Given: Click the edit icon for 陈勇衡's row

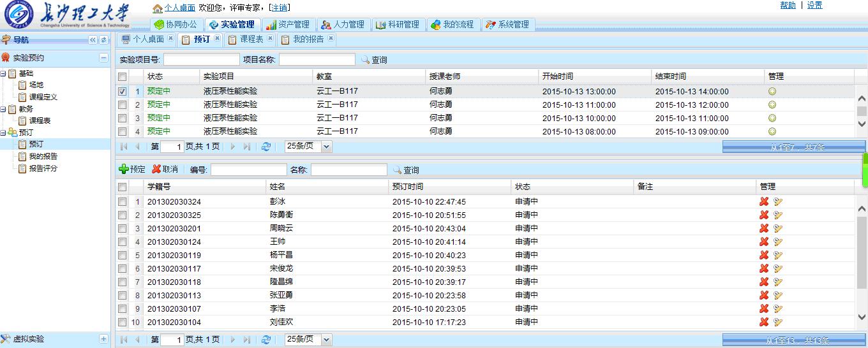Looking at the screenshot, I should point(777,215).
